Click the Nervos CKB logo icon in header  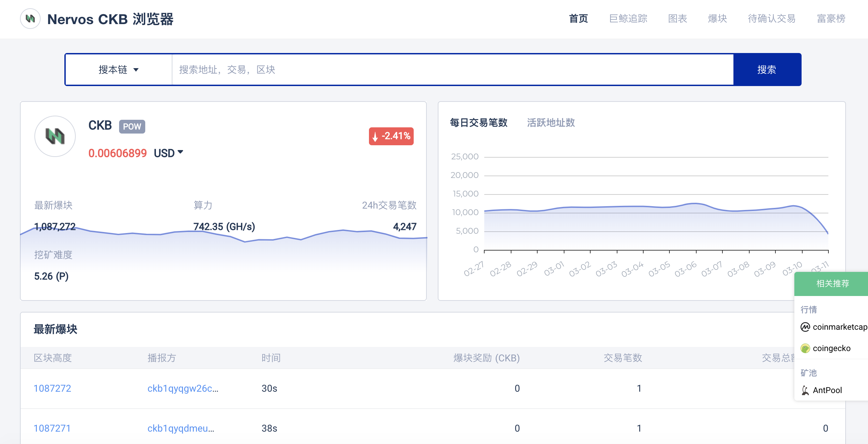(30, 19)
